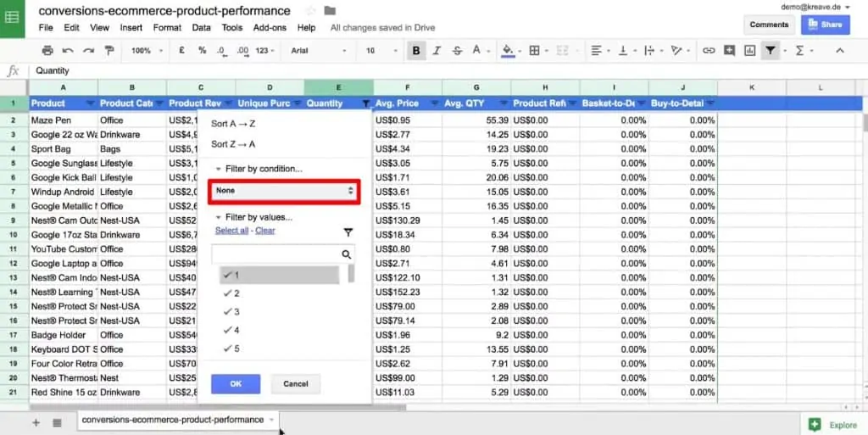Open the Product column filter arrow
Screen dimensions: 868x435
point(90,103)
